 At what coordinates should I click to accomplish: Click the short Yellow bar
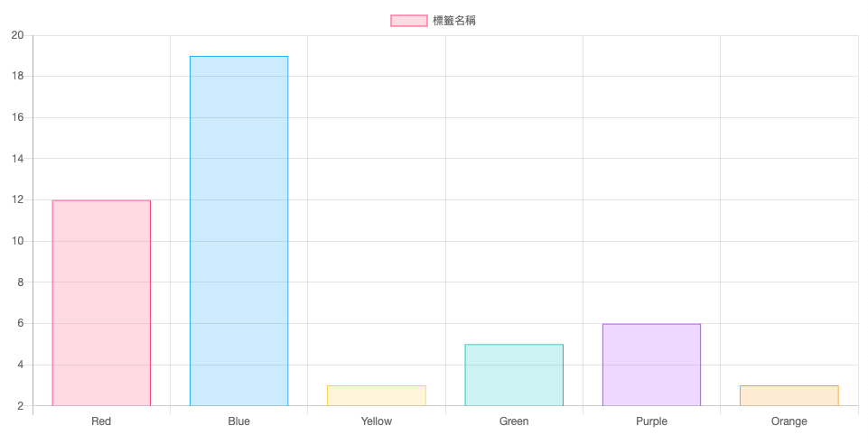377,396
